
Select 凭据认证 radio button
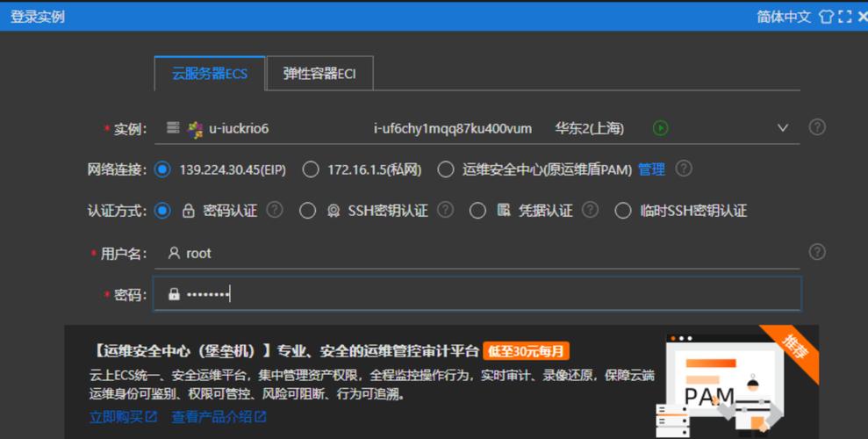click(477, 211)
